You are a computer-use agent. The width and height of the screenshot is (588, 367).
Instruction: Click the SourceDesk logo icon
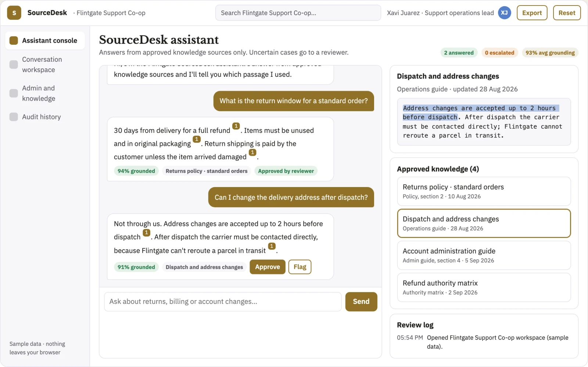[14, 13]
